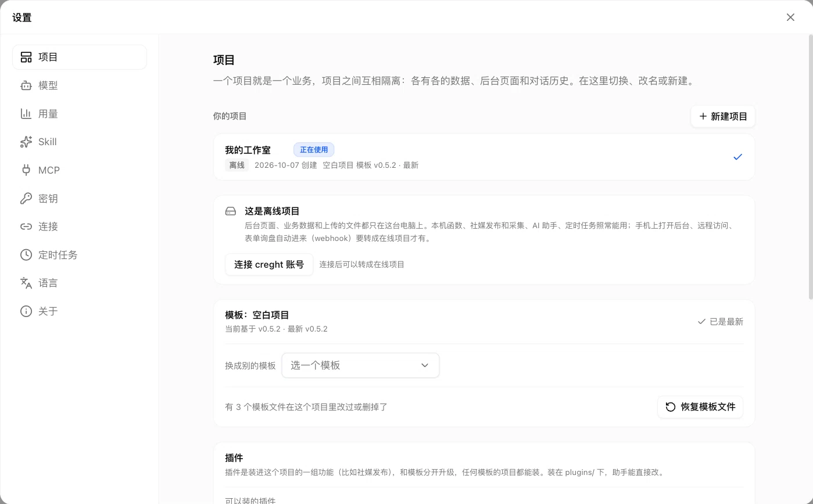The image size is (813, 504).
Task: Open the 密钥 settings section
Action: pyautogui.click(x=80, y=199)
